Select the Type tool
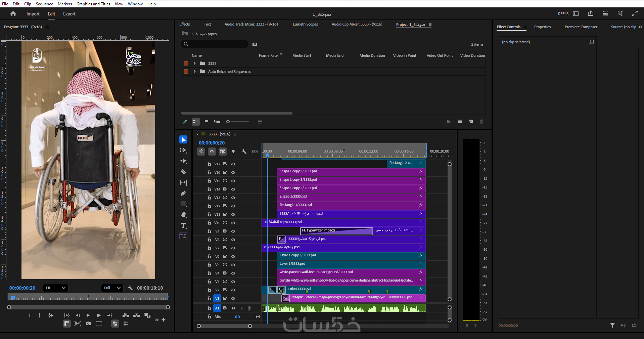 (183, 225)
